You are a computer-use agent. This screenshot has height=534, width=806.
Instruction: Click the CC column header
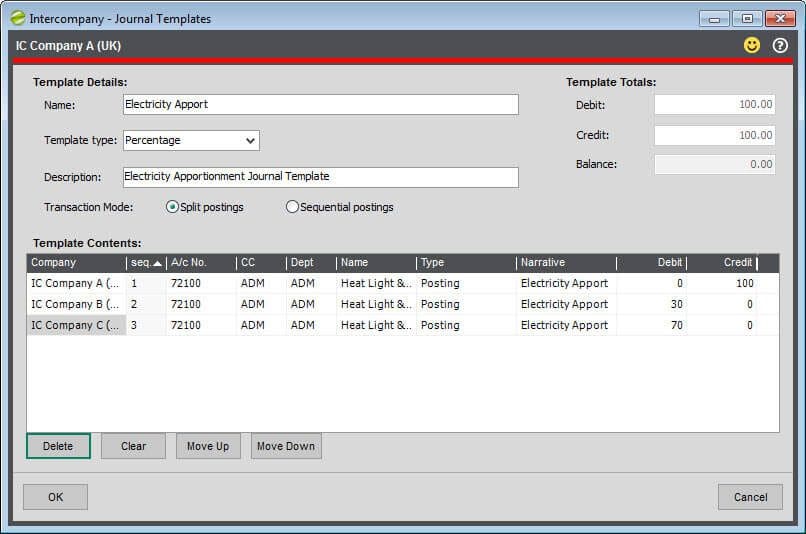pyautogui.click(x=261, y=263)
